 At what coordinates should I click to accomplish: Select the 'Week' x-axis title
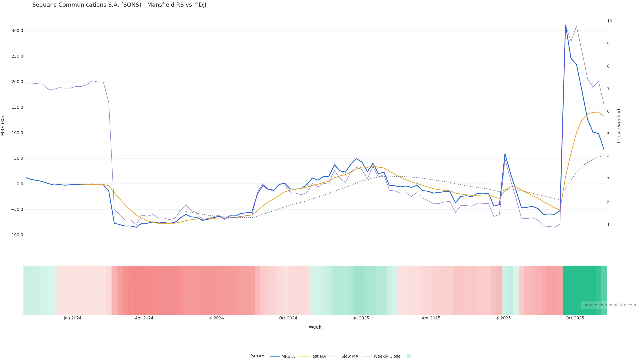click(315, 327)
